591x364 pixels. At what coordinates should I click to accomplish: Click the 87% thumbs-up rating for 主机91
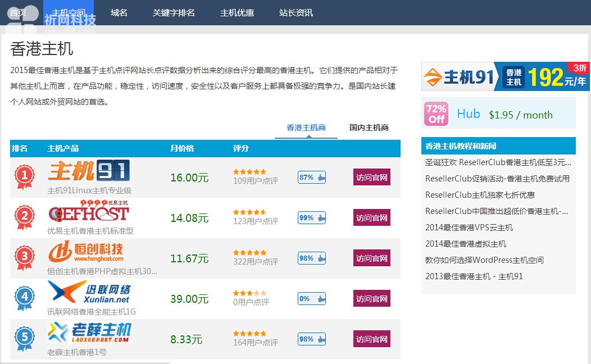312,177
